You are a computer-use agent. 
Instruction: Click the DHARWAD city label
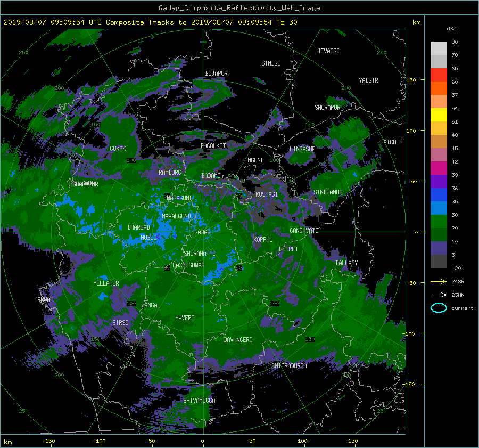click(138, 227)
